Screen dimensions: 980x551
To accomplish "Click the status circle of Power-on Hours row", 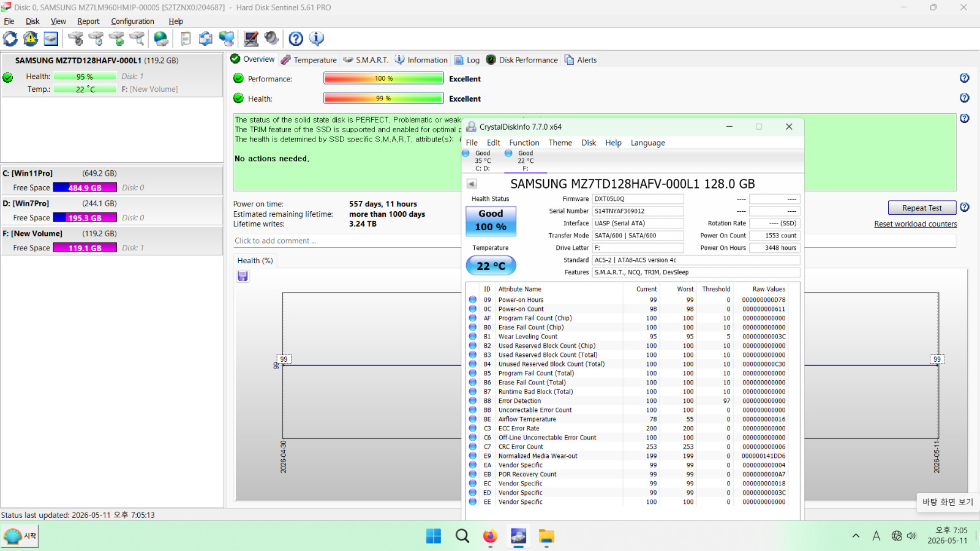I will click(473, 300).
